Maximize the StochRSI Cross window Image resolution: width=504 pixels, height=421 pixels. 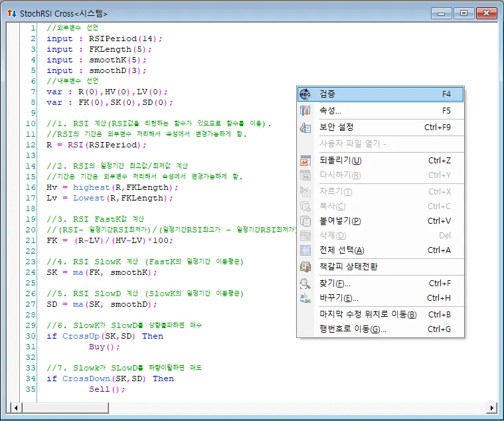[x=463, y=13]
